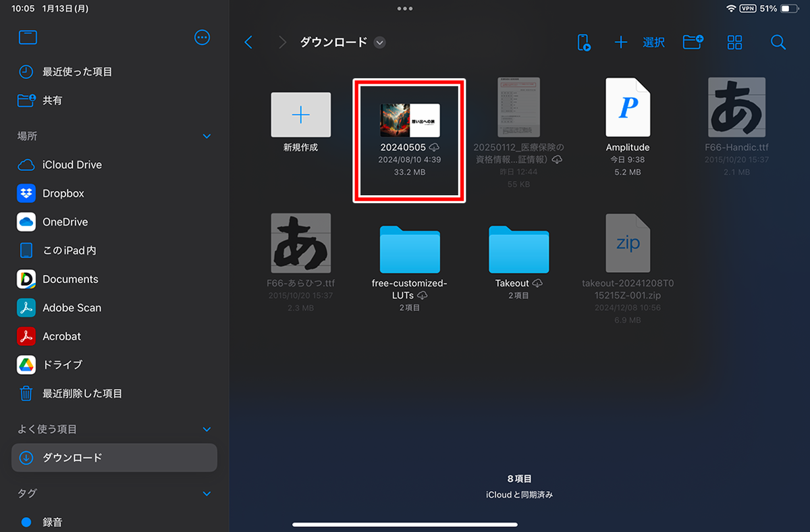The height and width of the screenshot is (532, 810).
Task: Tap the 新規作成 tile
Action: tap(300, 115)
